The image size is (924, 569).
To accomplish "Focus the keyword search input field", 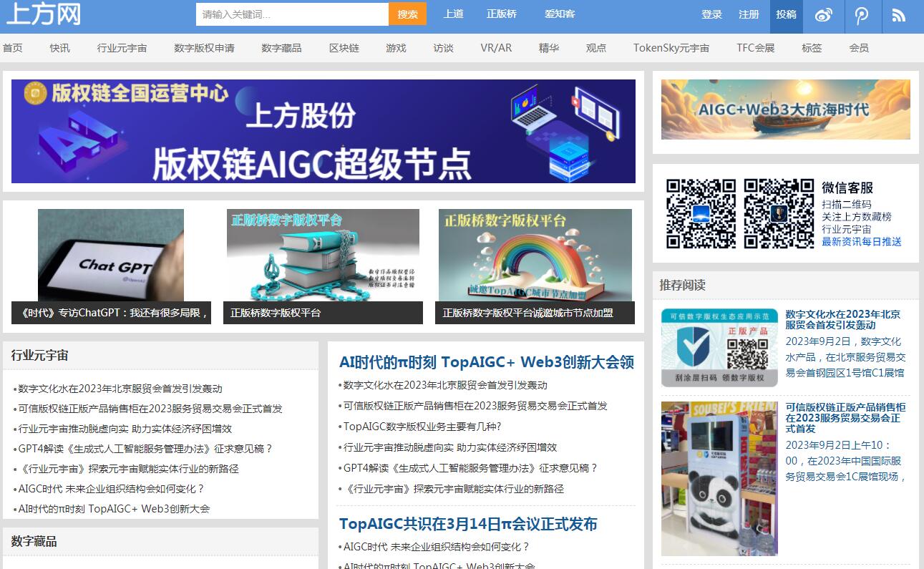I will [x=292, y=14].
